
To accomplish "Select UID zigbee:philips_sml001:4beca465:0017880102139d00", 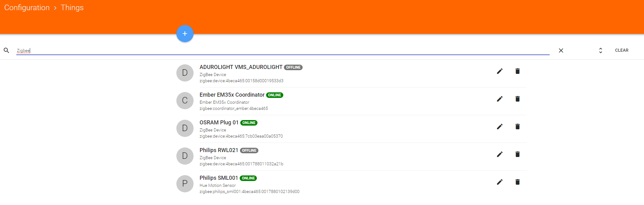I will (x=249, y=192).
